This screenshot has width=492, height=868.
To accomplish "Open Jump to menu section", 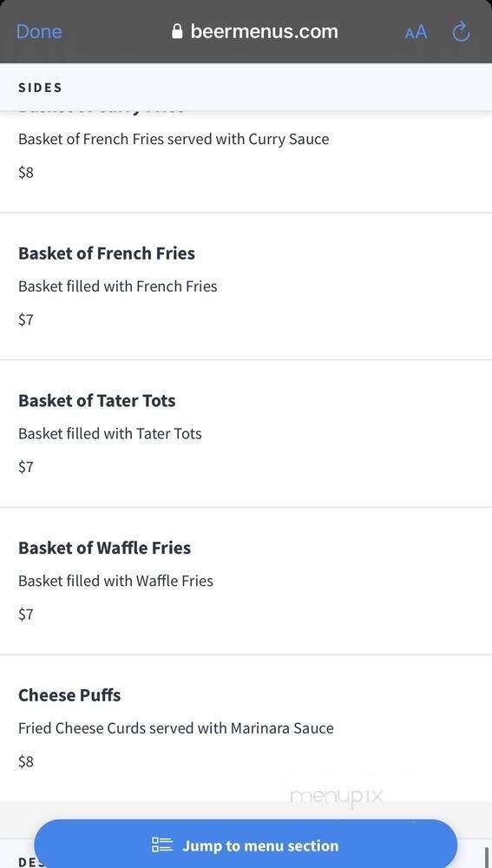I will click(x=246, y=845).
